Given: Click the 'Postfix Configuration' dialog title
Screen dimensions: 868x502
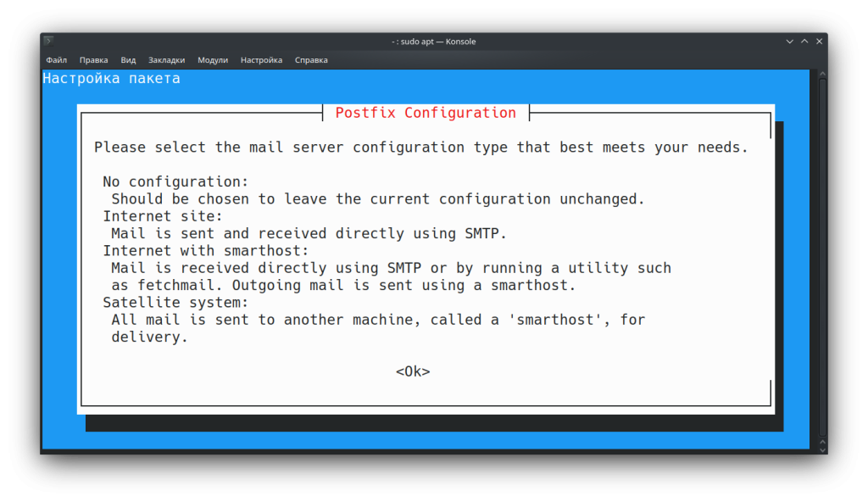Looking at the screenshot, I should [426, 113].
